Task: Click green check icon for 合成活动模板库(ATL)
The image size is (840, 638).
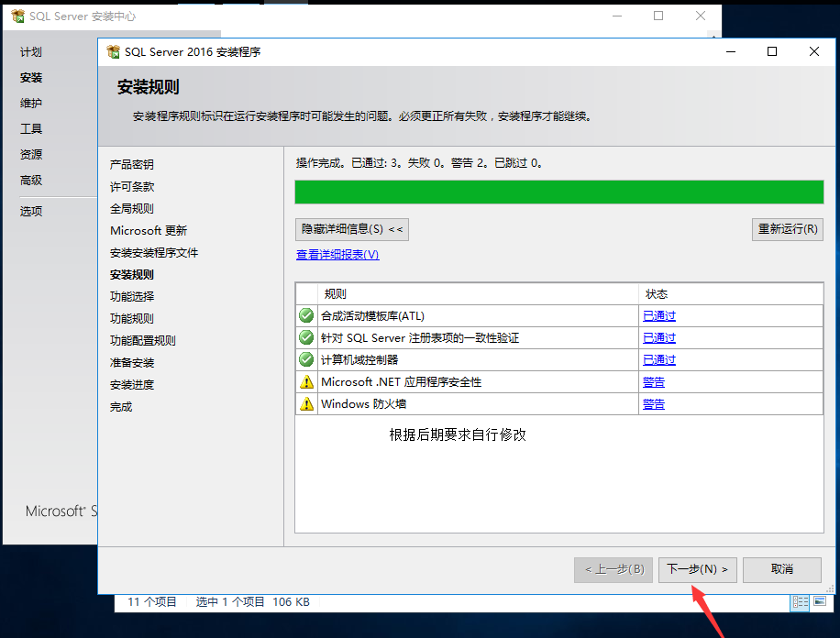Action: point(306,315)
